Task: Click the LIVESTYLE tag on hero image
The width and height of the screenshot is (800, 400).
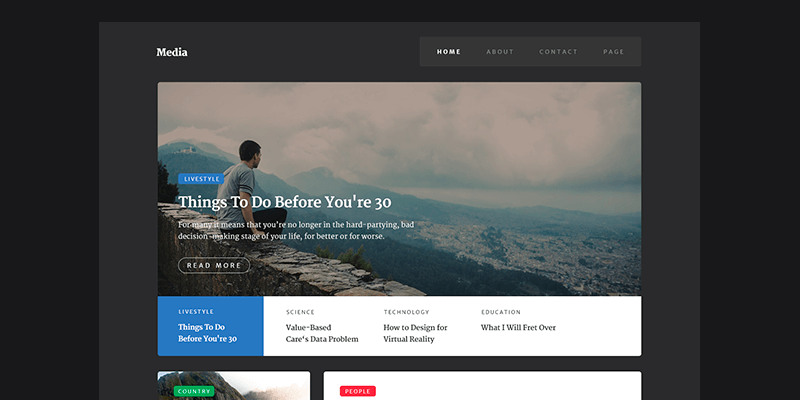Action: pos(201,179)
